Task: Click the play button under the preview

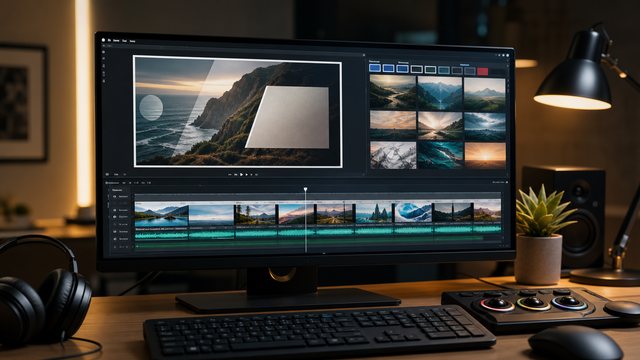Action: coord(242,174)
